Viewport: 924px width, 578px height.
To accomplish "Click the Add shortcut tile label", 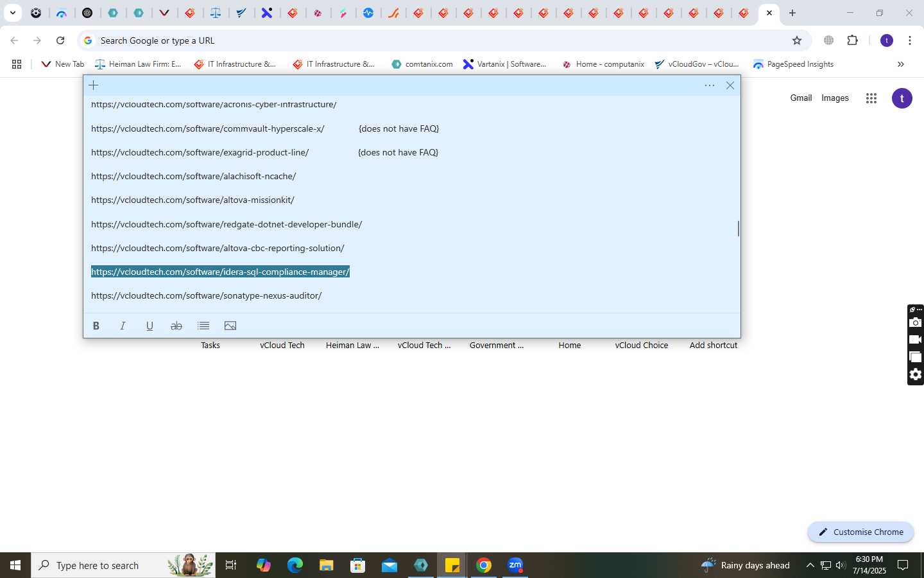I will (714, 346).
